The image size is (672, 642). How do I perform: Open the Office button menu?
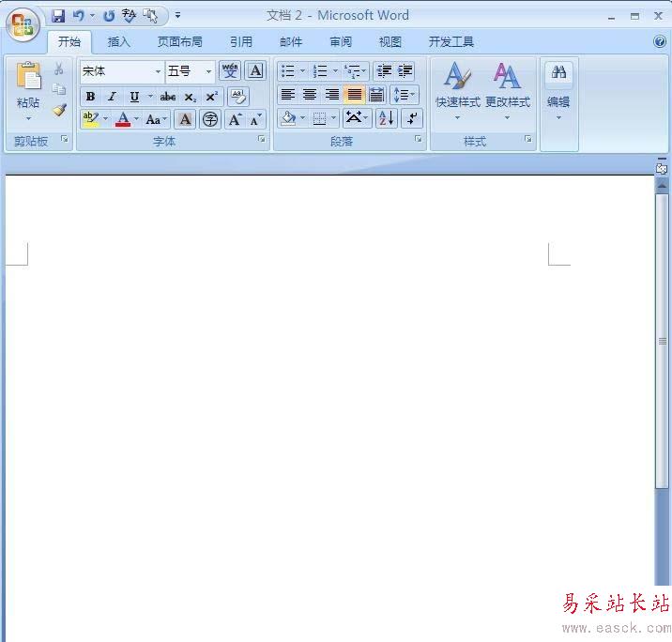(23, 24)
